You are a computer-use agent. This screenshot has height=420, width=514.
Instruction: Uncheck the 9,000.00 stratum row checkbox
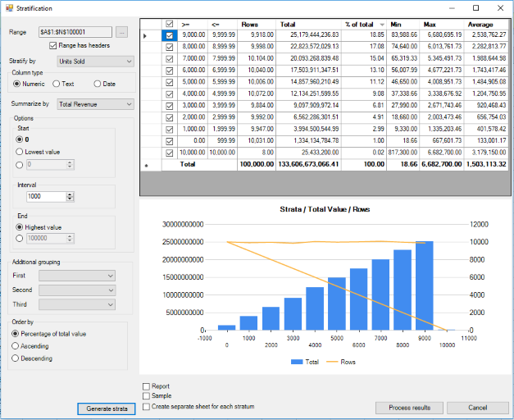click(x=170, y=35)
